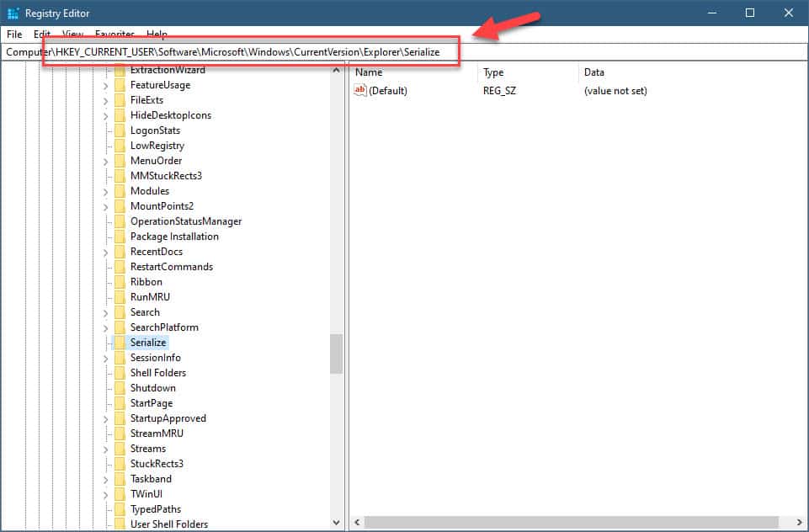Expand the FeatureUsage key
Viewport: 809px width, 532px height.
coord(105,86)
